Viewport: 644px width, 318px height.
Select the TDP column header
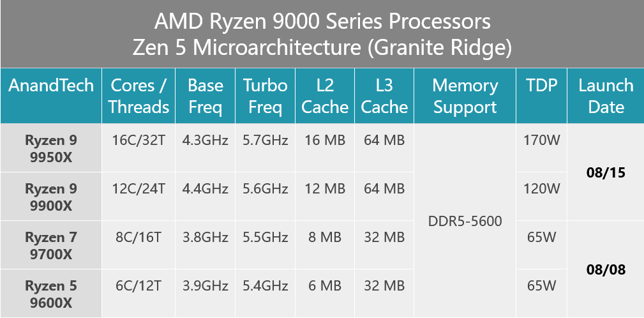point(542,96)
